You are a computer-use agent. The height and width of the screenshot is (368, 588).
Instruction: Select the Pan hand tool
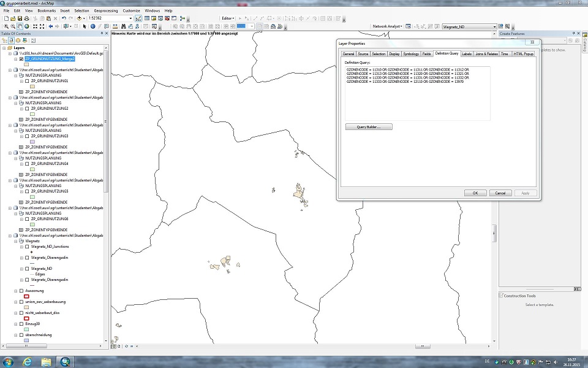(x=20, y=26)
